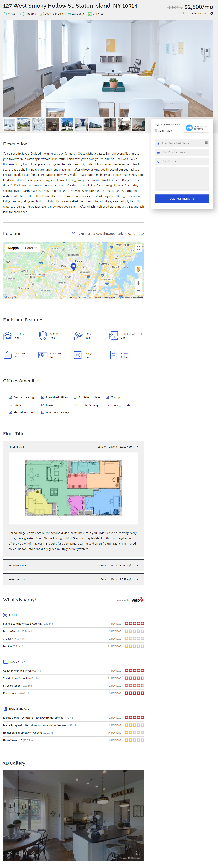Select the first gallery thumbnail
The width and height of the screenshot is (218, 868).
[9, 125]
